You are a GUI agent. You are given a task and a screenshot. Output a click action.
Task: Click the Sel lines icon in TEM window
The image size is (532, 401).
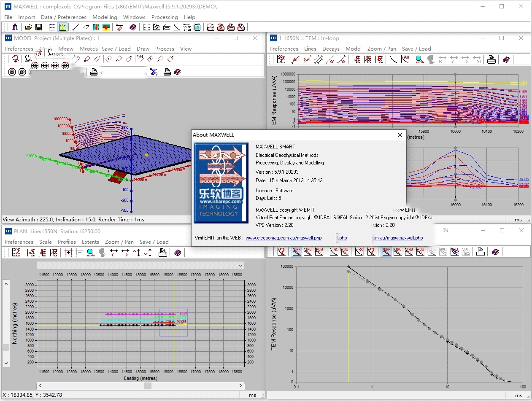307,59
